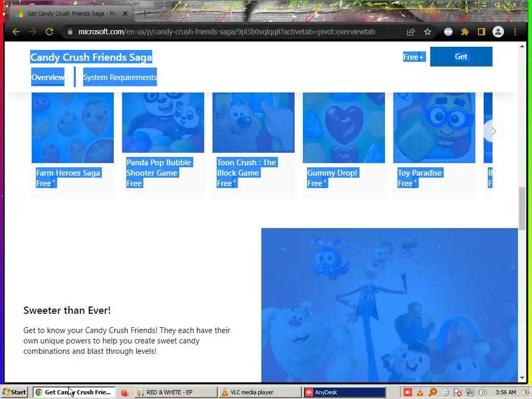Click the share page icon in the address bar
532x399 pixels.
[411, 32]
